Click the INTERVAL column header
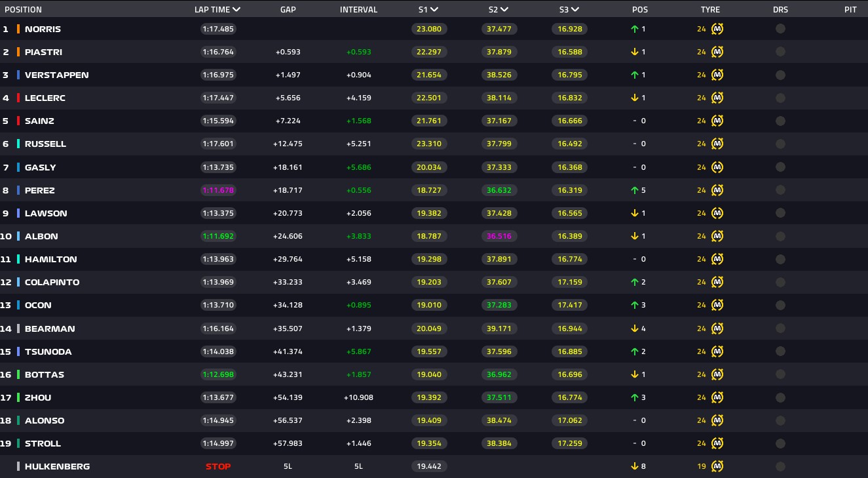This screenshot has height=478, width=868. (x=358, y=10)
